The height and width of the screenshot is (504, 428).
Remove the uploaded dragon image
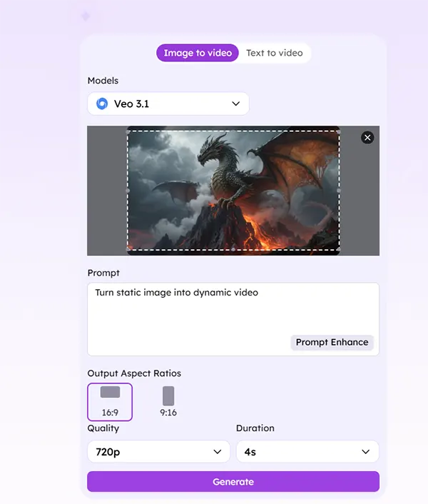367,138
